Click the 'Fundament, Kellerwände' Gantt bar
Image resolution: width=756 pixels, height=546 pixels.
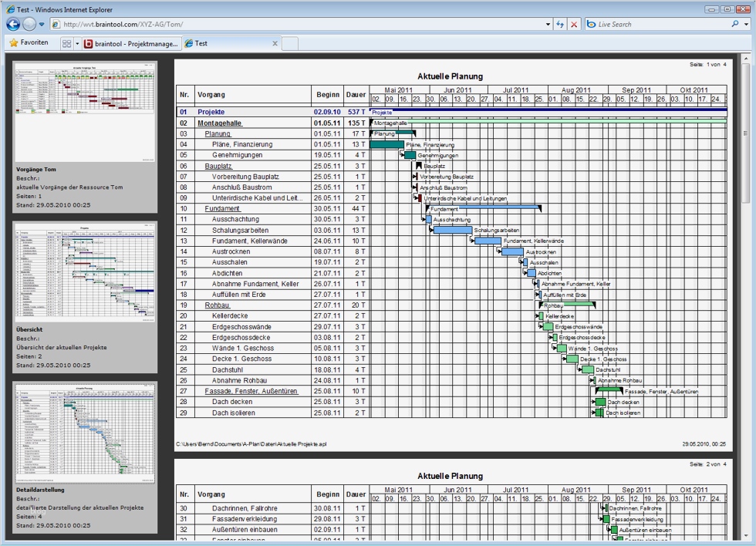click(488, 241)
